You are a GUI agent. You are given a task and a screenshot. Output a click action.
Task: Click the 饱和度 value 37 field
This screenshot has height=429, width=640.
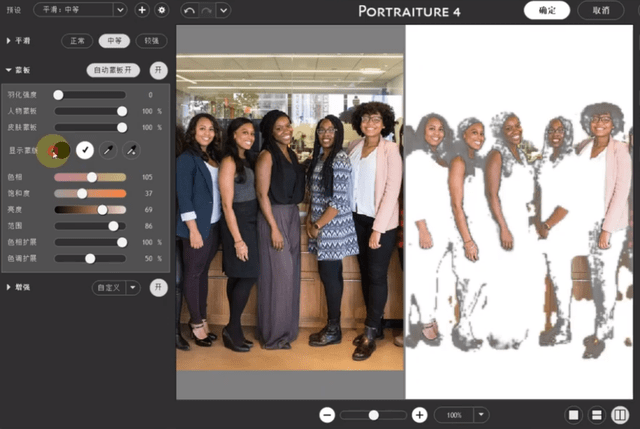coord(149,193)
